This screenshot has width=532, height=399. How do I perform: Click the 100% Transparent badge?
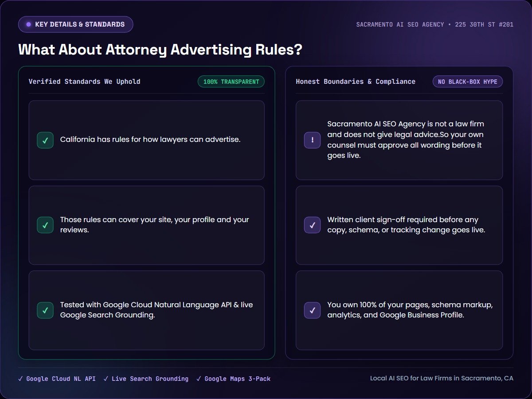pos(231,82)
